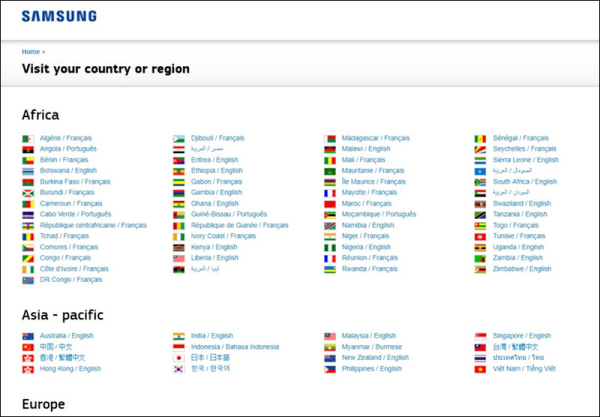Click the DR Congo flag icon

coord(28,280)
